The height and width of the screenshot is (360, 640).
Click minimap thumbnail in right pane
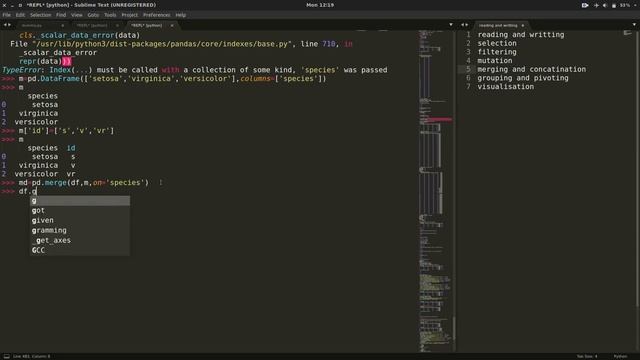coord(627,33)
